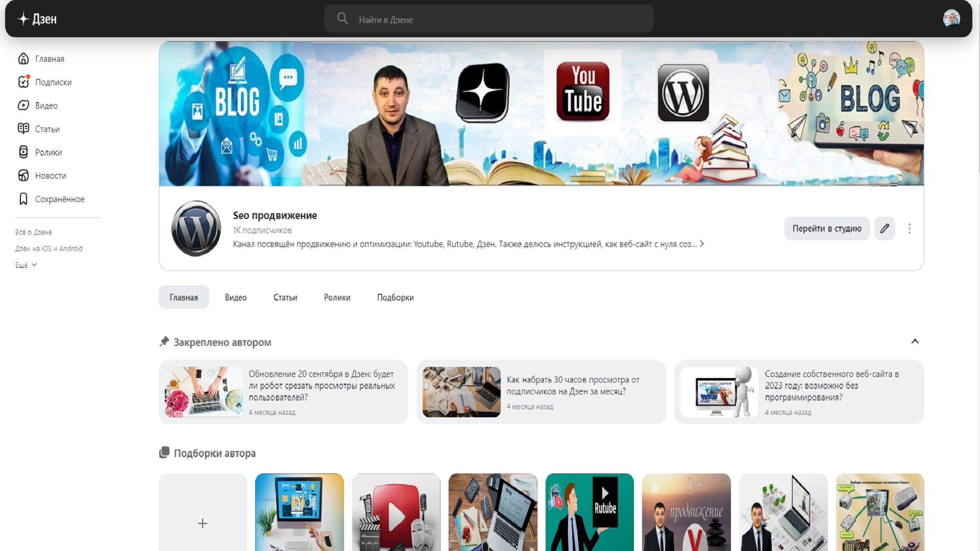Expand the Ещё sidebar dropdown
This screenshot has width=980, height=551.
tap(26, 265)
